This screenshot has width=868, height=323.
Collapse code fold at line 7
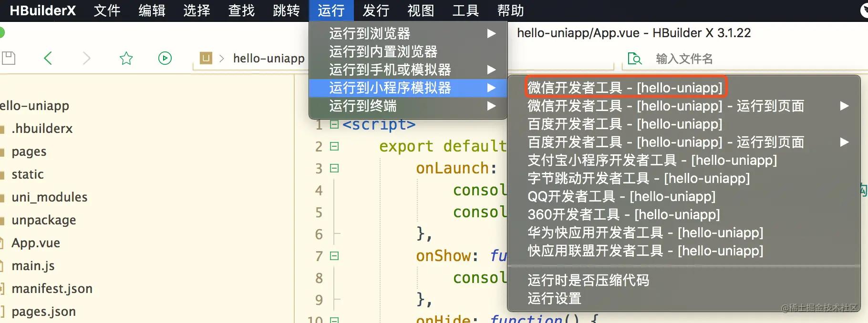tap(334, 256)
